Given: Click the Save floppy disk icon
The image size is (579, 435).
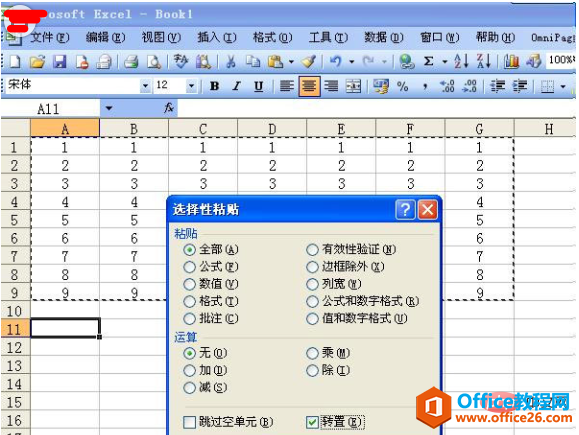Looking at the screenshot, I should coord(59,62).
